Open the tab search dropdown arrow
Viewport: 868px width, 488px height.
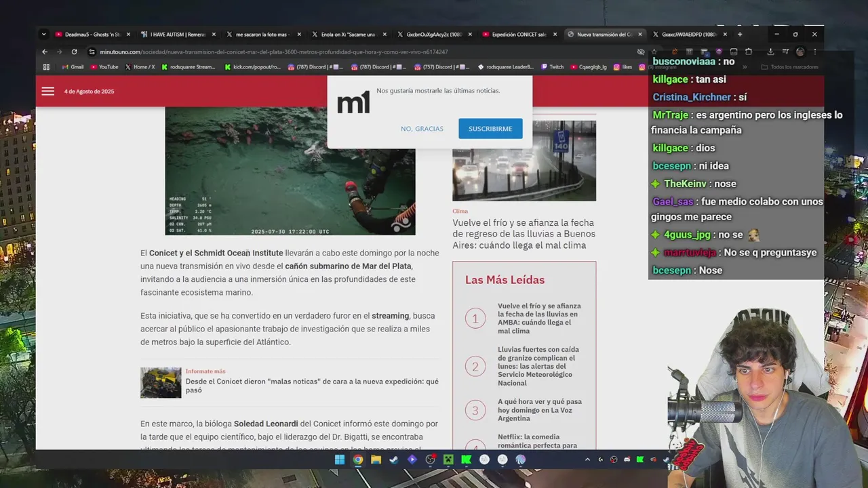(44, 34)
